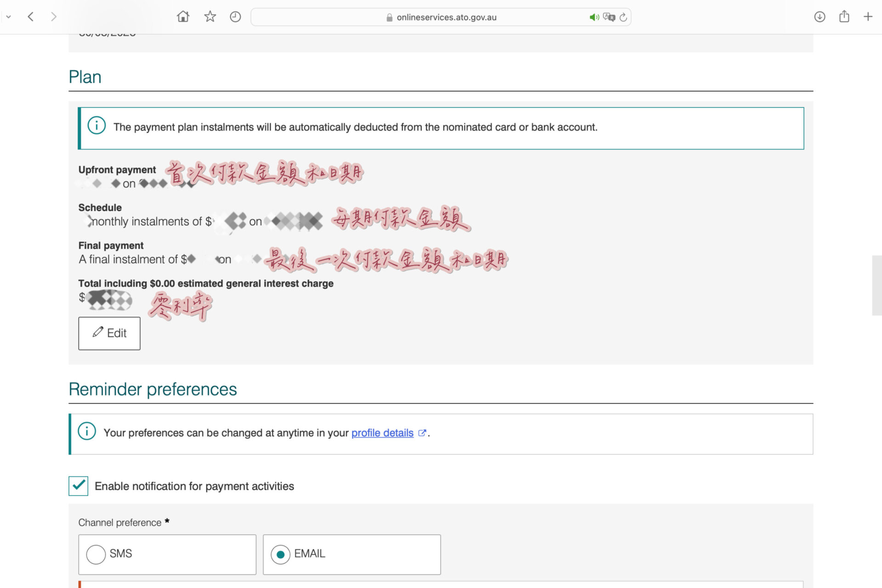Open the translate icon in address bar
This screenshot has width=882, height=588.
(609, 17)
